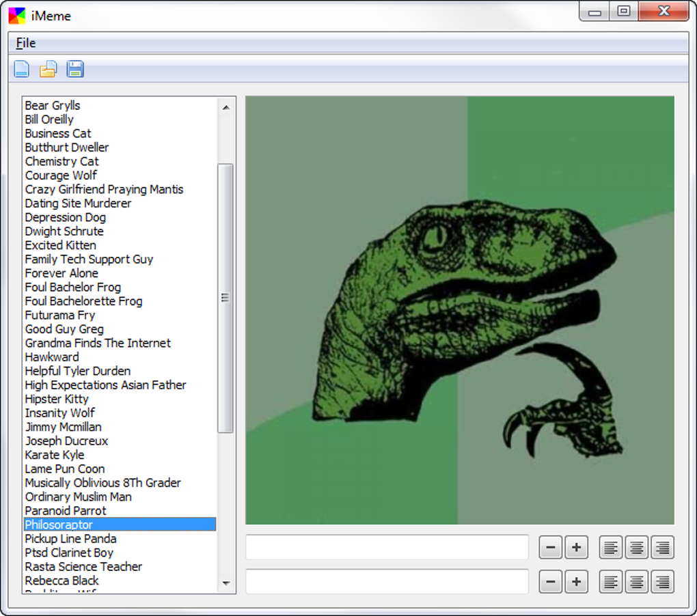Click the meme list scroll up arrow

pos(225,107)
